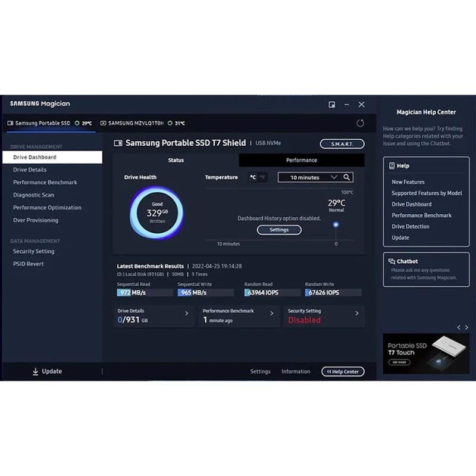
Task: Show the next promo banner with right arrow
Action: [x=466, y=327]
